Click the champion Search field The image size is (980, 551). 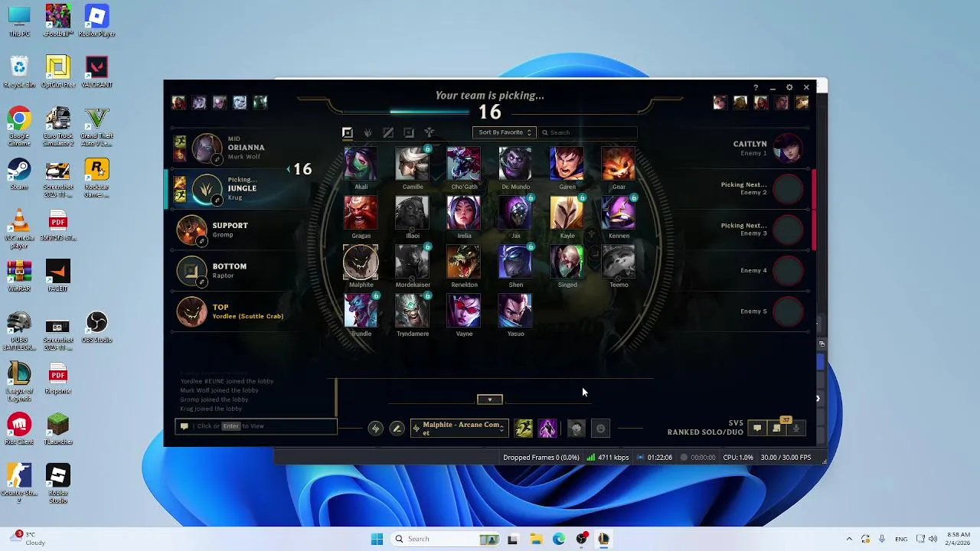point(588,132)
